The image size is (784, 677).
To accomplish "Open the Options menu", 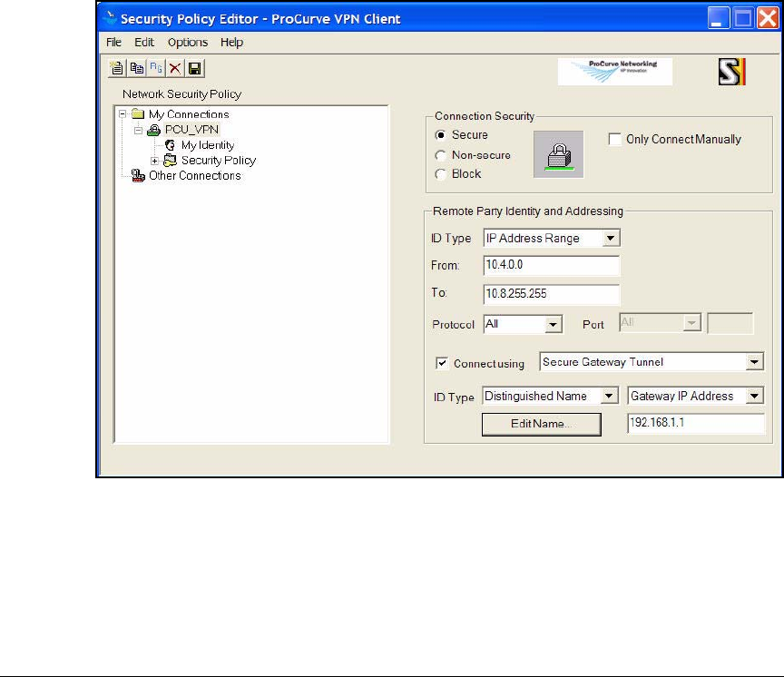I will pos(188,43).
